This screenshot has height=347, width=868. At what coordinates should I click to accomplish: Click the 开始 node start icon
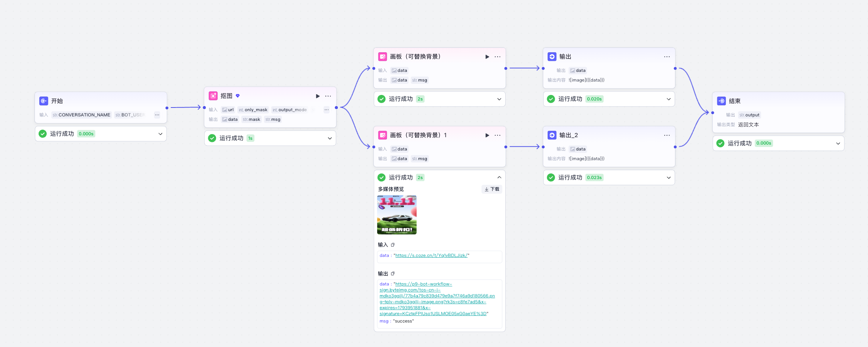coord(44,101)
